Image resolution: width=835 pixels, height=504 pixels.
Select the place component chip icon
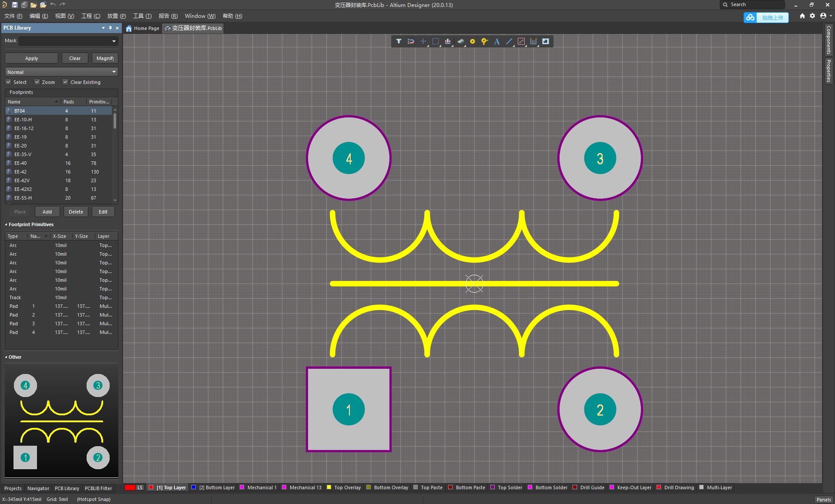point(460,41)
